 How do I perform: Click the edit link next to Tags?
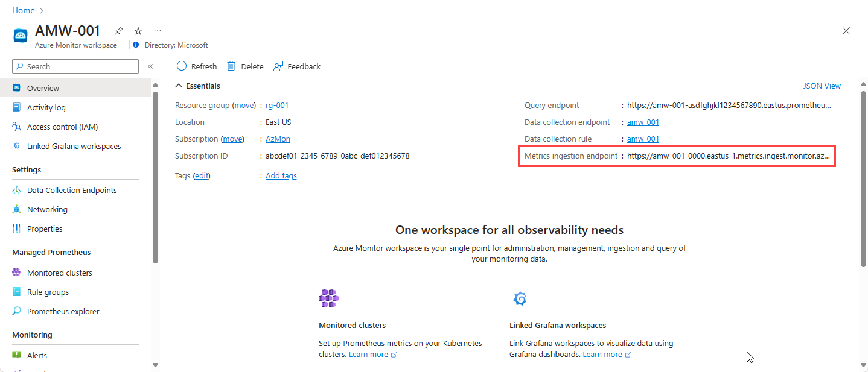click(201, 175)
